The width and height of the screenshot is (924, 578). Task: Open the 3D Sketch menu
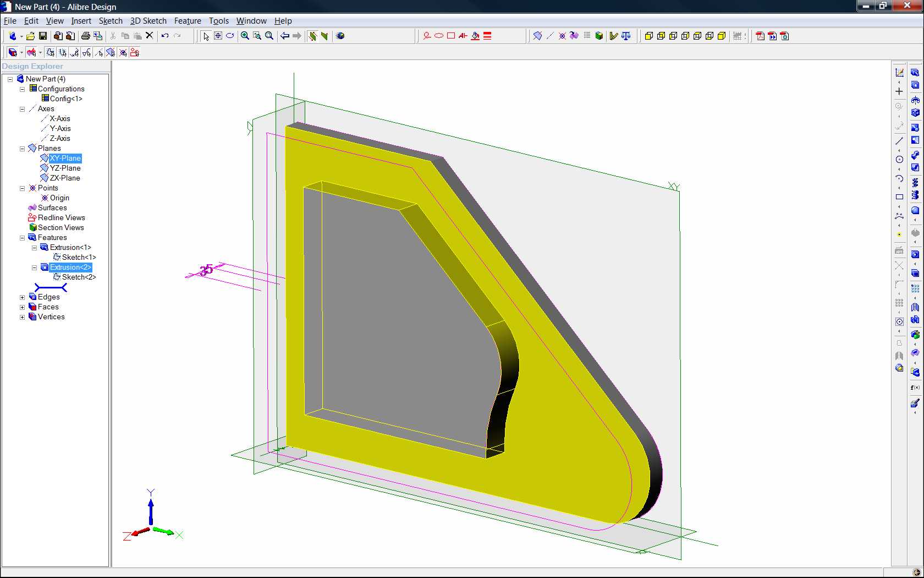pyautogui.click(x=148, y=21)
